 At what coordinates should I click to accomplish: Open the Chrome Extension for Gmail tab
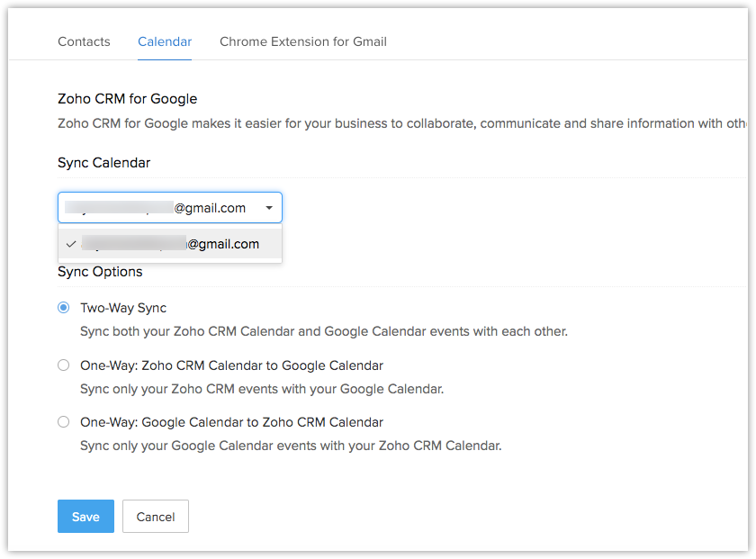coord(303,41)
